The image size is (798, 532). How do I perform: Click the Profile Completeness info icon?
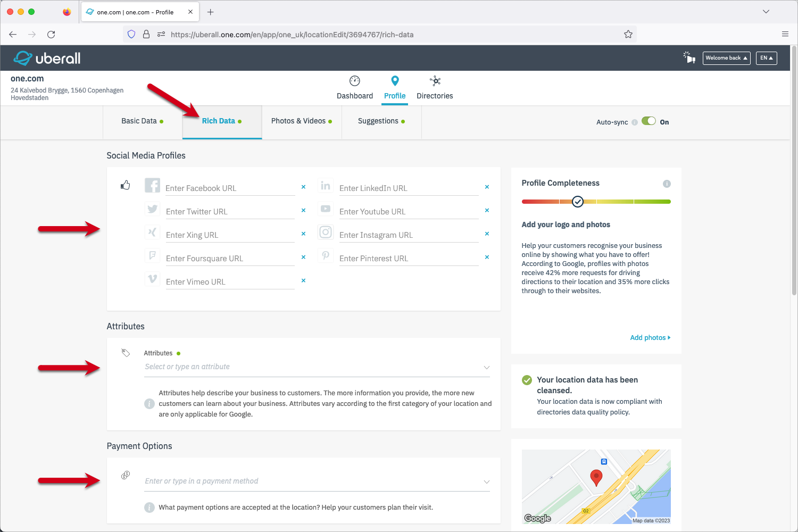(667, 184)
